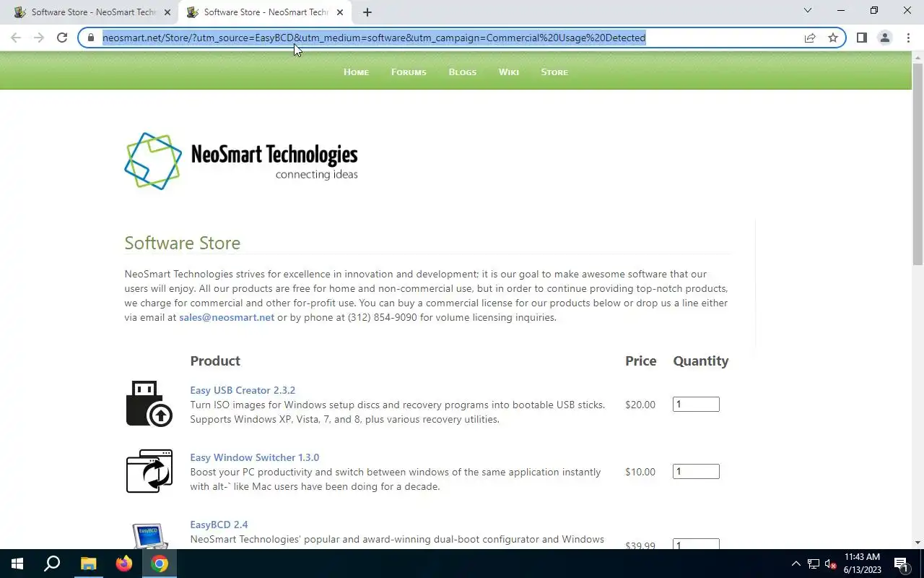The width and height of the screenshot is (924, 578).
Task: Open Windows taskbar search
Action: coord(52,564)
